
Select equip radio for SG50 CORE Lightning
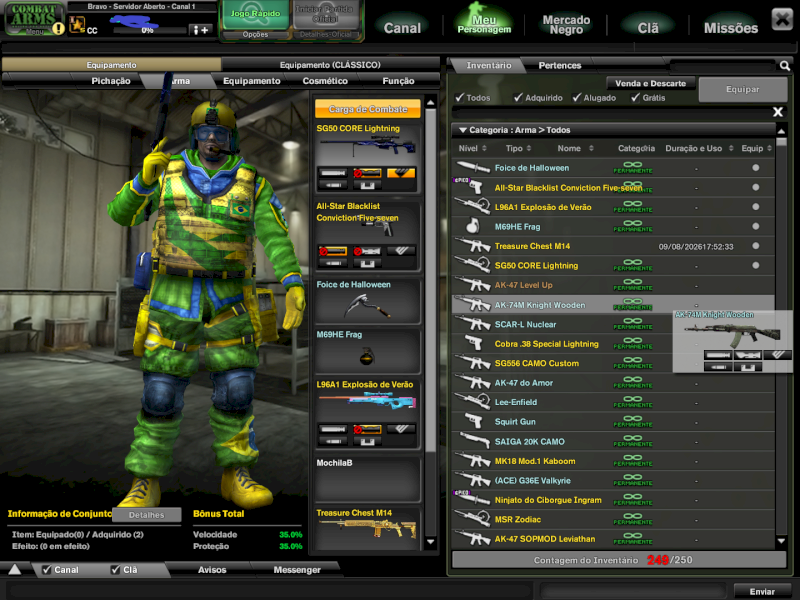(756, 265)
